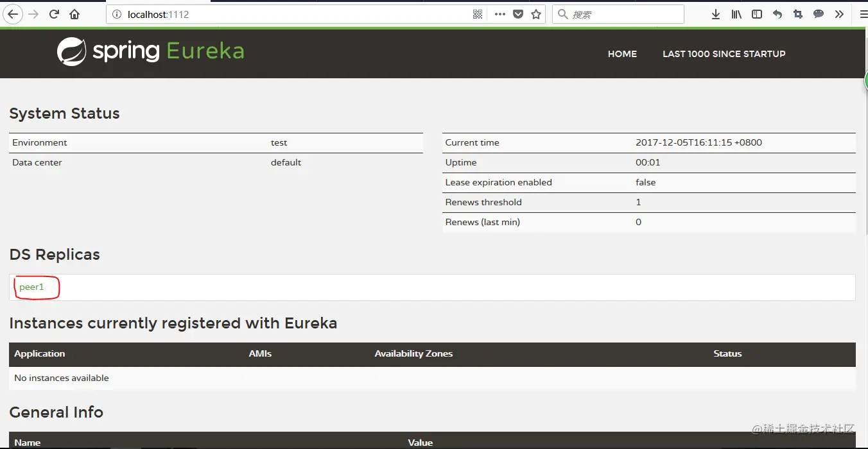The image size is (868, 449).
Task: Click the 'Environment' label
Action: pos(39,142)
